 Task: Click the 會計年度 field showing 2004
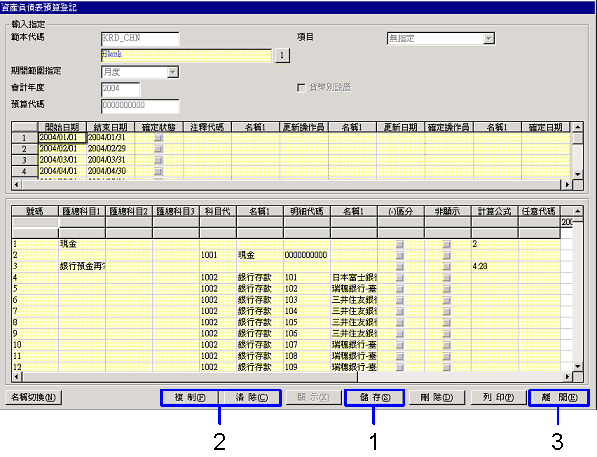point(120,89)
